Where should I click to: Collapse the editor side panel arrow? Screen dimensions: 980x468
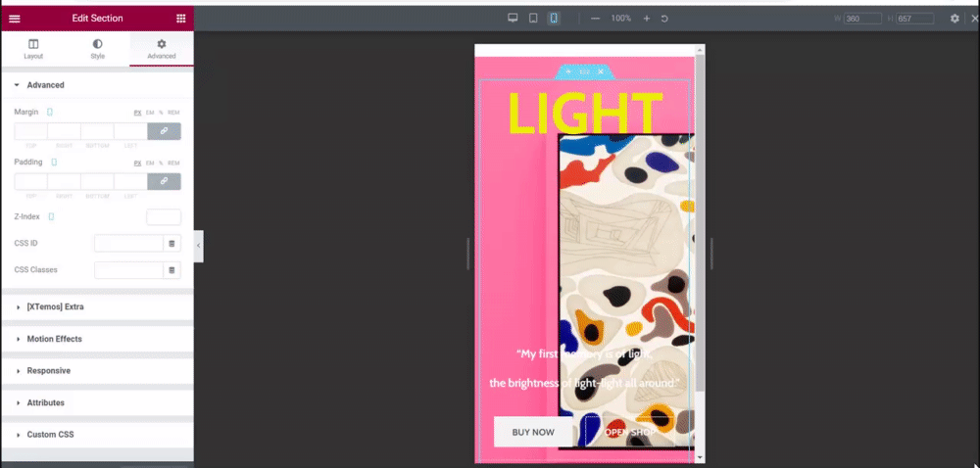198,246
